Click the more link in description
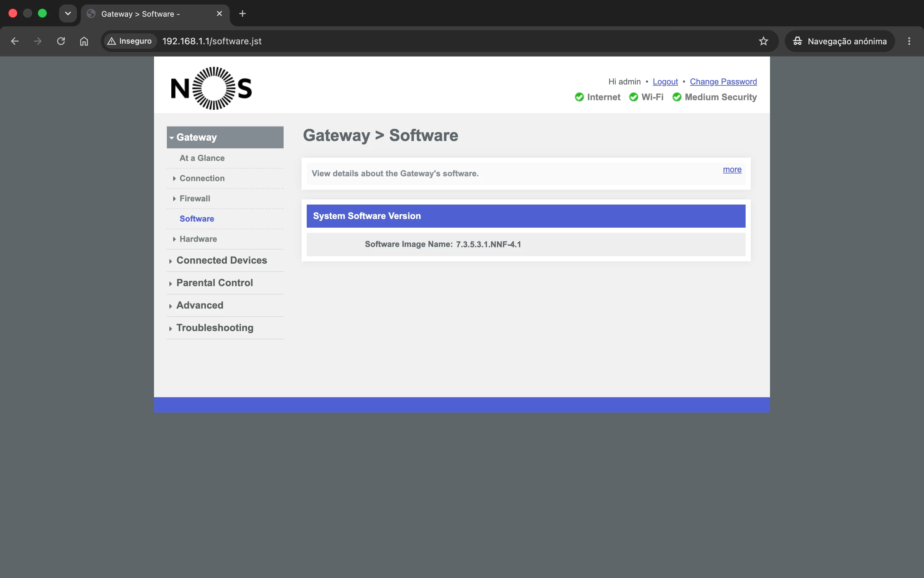The image size is (924, 578). (x=732, y=169)
